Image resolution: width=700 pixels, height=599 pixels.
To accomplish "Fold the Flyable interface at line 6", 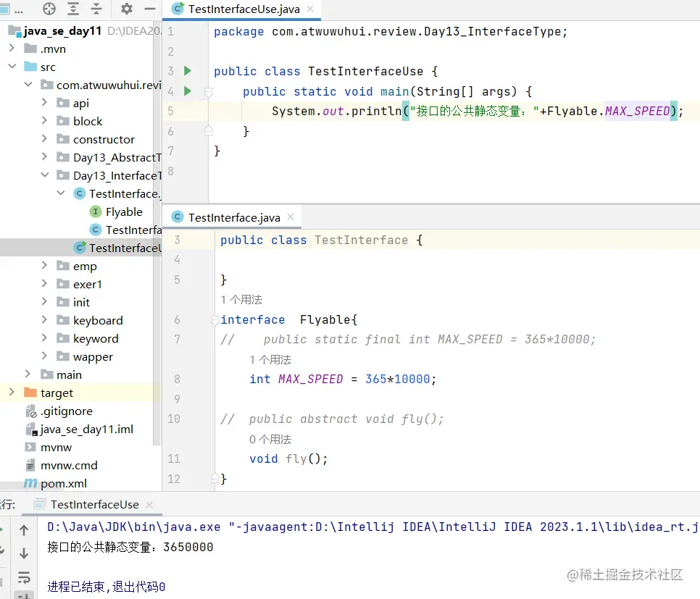I will pyautogui.click(x=214, y=320).
